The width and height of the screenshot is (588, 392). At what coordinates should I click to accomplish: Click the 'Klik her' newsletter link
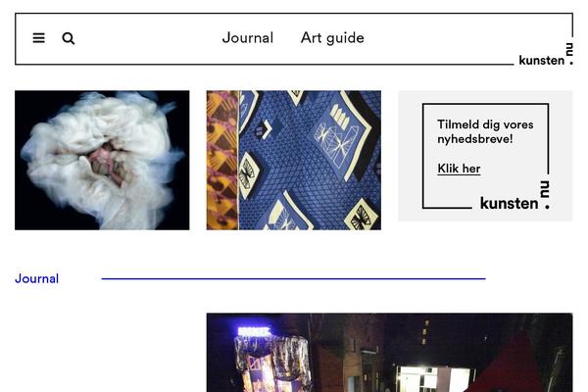pos(459,169)
